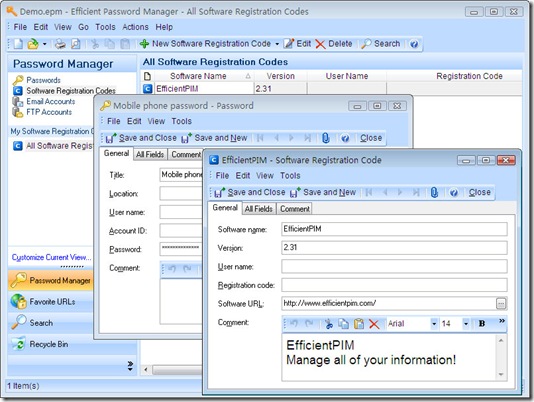Click New Software Registration Code button
This screenshot has width=534, height=402.
pos(206,44)
